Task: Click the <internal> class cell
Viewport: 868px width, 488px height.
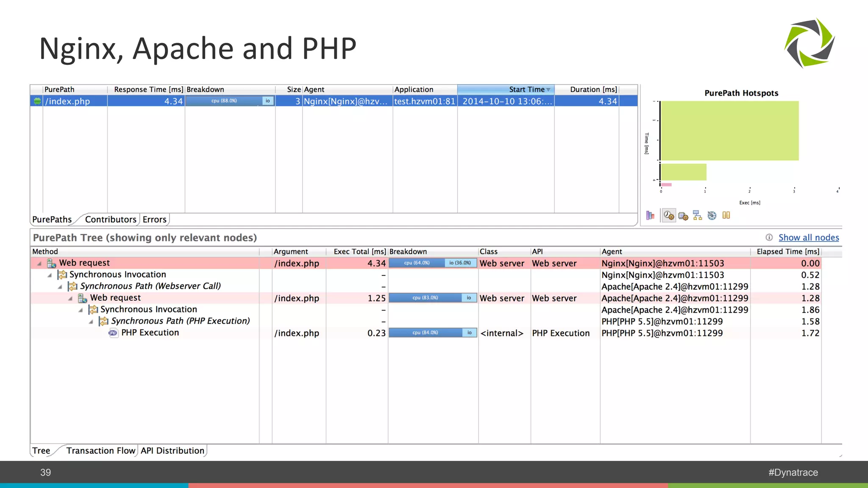Action: tap(502, 333)
